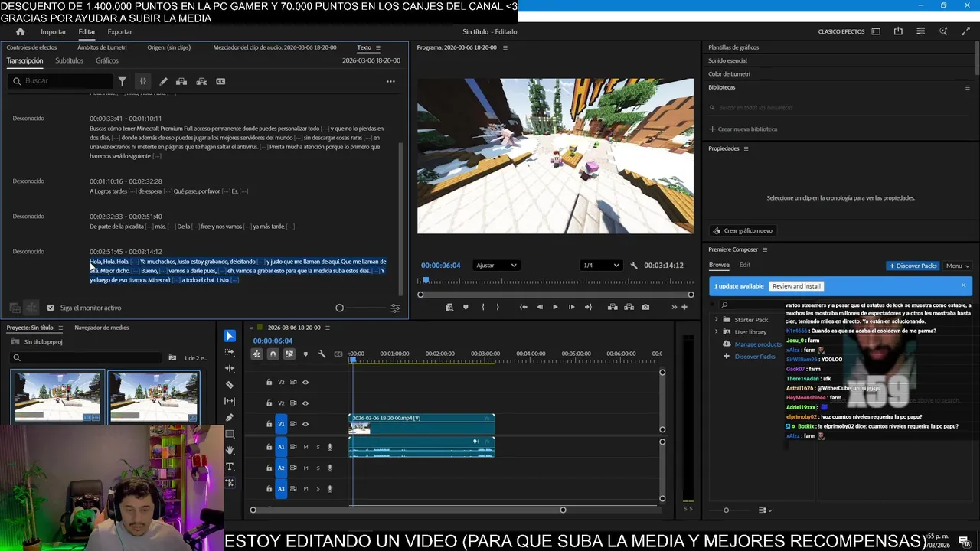Toggle linked selection in timeline
This screenshot has height=551, width=980.
click(x=289, y=354)
